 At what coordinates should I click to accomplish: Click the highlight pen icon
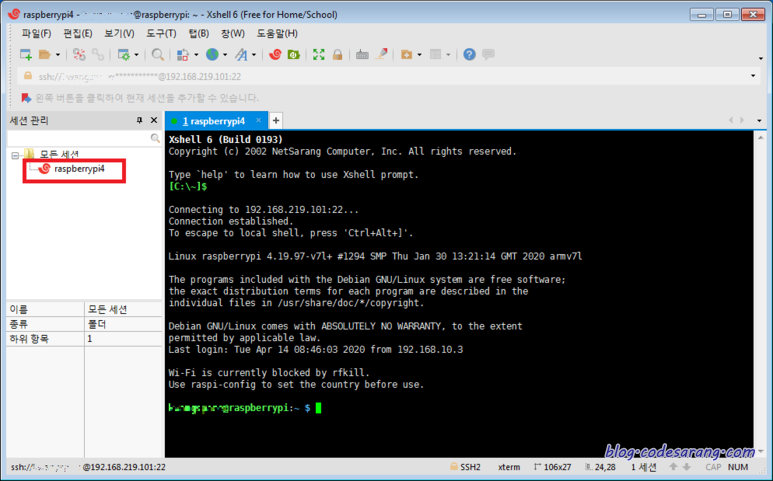click(x=381, y=54)
